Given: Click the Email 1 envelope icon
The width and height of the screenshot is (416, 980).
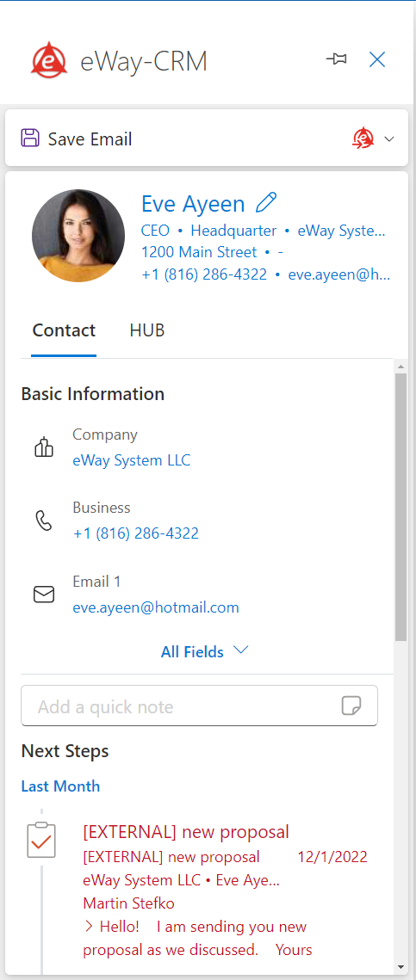Looking at the screenshot, I should click(x=44, y=595).
